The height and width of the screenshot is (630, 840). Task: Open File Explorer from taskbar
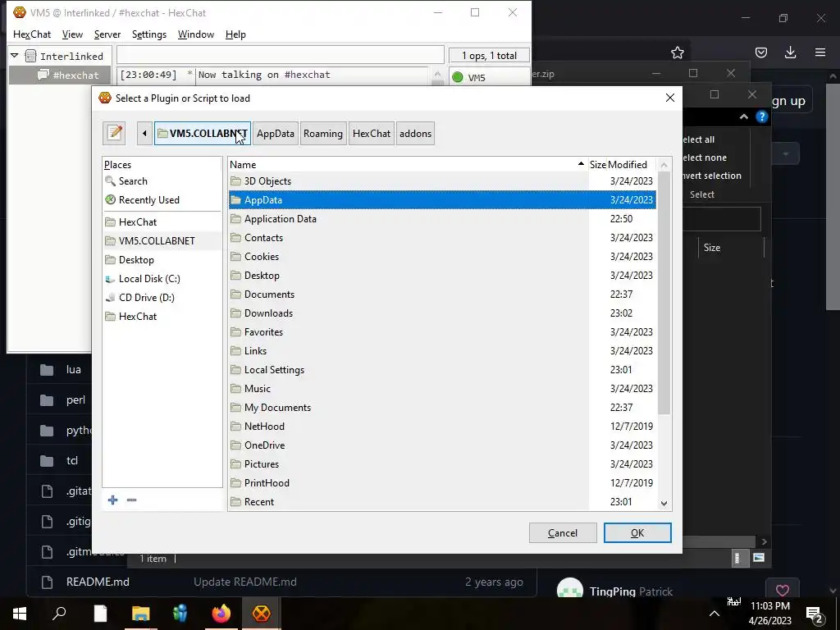coord(140,614)
